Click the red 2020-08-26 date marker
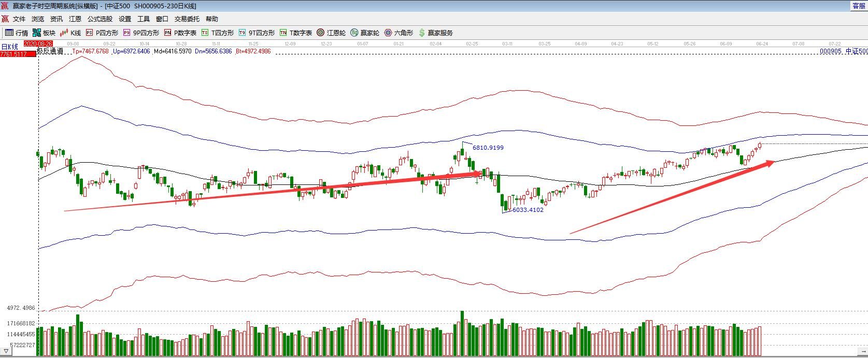 pos(38,44)
